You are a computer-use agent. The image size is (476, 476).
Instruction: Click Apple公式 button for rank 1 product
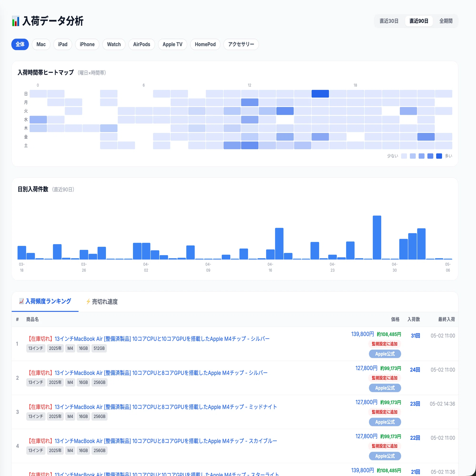(385, 354)
